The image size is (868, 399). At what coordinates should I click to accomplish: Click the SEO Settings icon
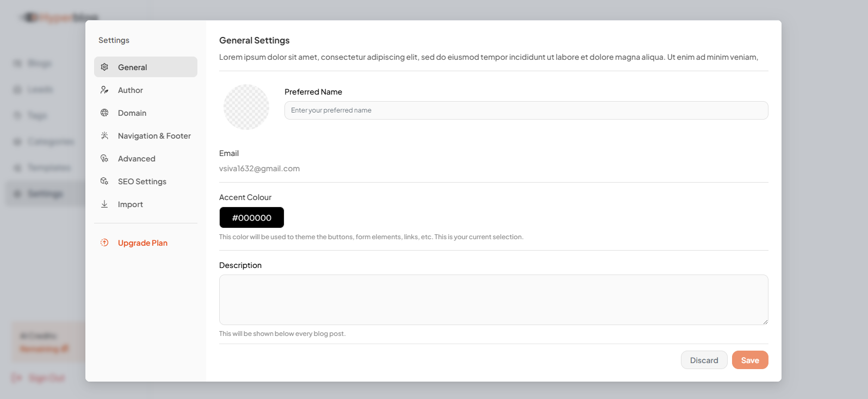point(104,181)
